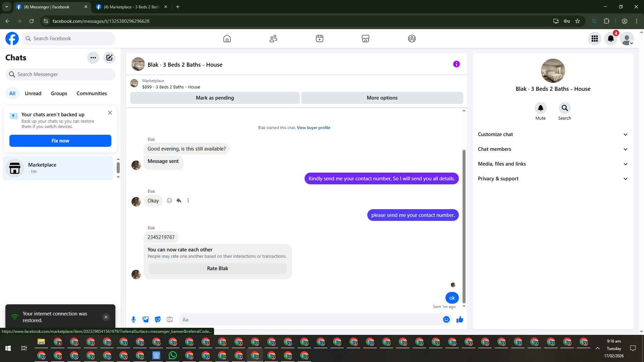Viewport: 644px width, 362px height.
Task: Choose a sticker icon
Action: pyautogui.click(x=158, y=319)
